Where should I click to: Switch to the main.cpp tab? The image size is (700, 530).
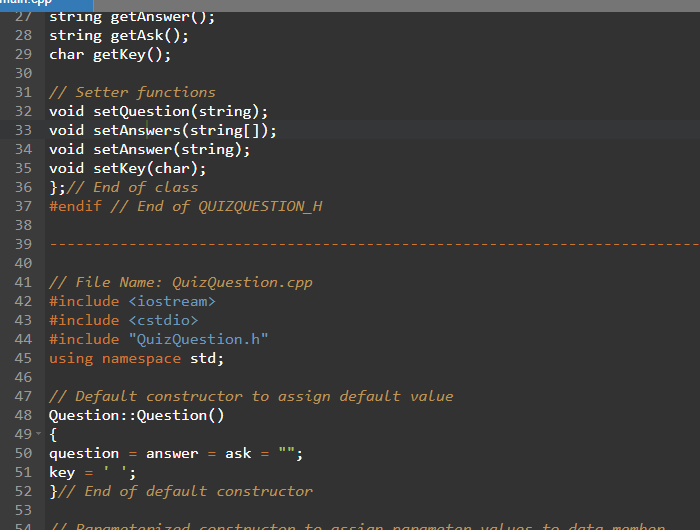(x=30, y=3)
